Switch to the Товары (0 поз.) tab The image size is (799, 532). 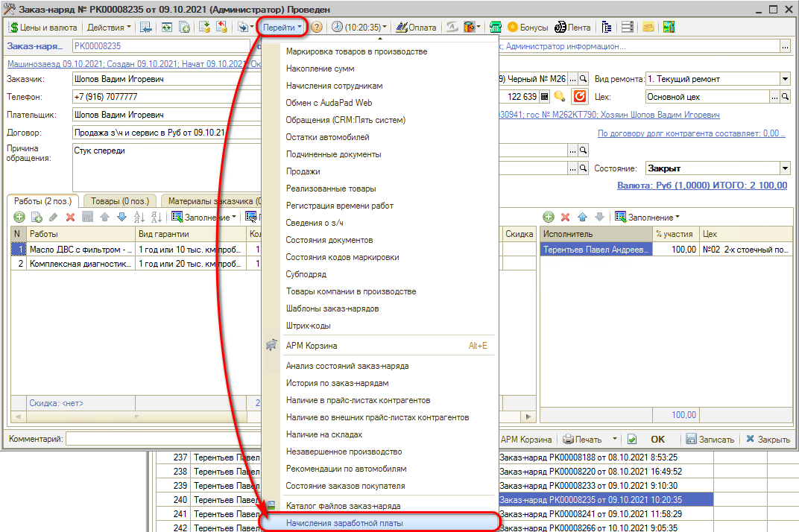(121, 200)
